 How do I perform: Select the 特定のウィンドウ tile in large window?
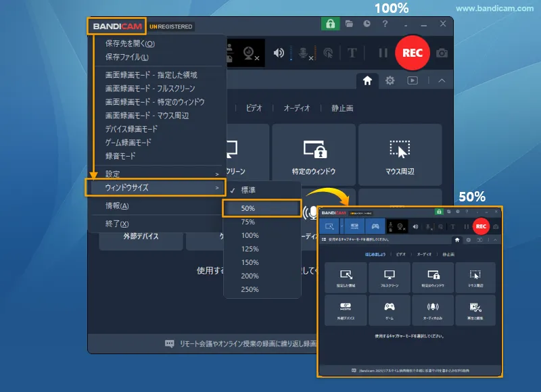[x=314, y=155]
